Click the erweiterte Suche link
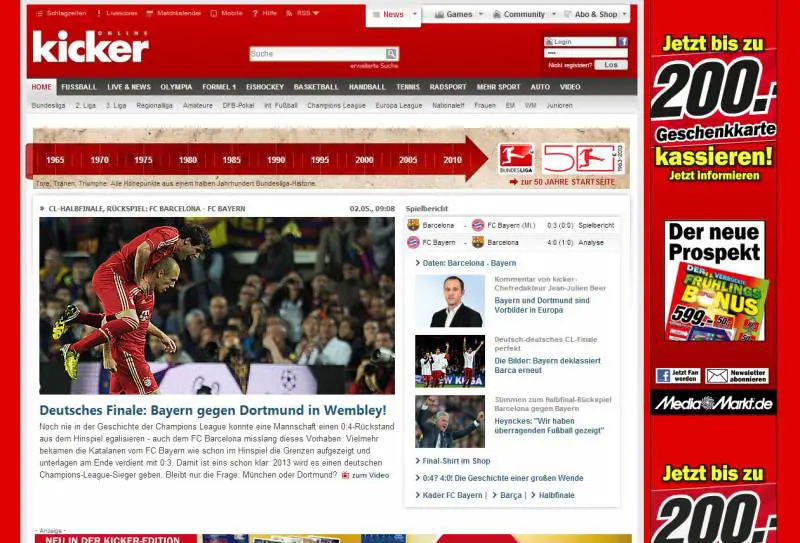Viewport: 800px width, 543px height. (374, 66)
